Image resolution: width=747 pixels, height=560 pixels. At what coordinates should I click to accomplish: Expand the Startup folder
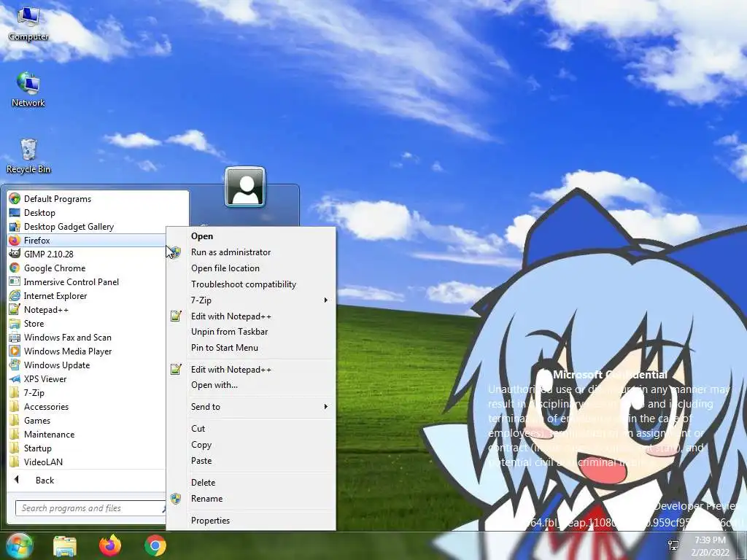click(x=38, y=448)
